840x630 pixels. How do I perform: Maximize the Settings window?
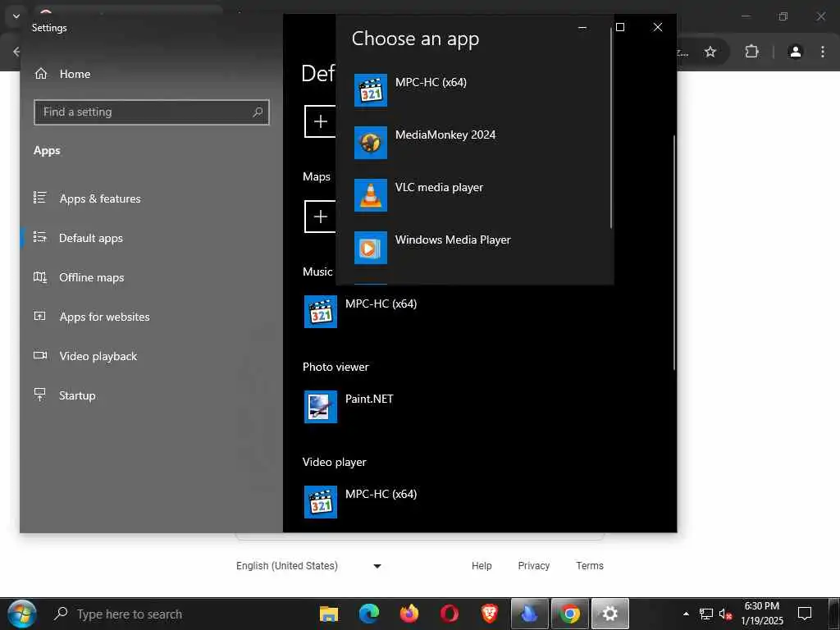(620, 27)
